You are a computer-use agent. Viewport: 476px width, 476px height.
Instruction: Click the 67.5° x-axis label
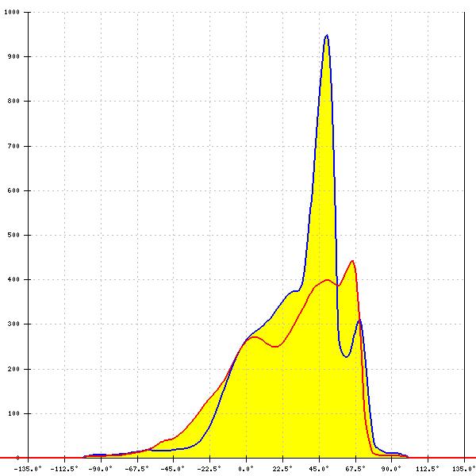pos(355,469)
